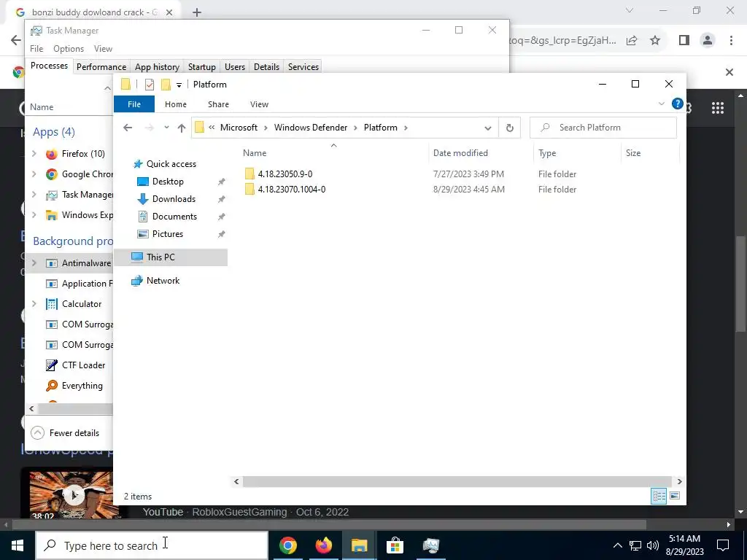Click Fewer details in Task Manager
This screenshot has width=747, height=560.
[65, 433]
